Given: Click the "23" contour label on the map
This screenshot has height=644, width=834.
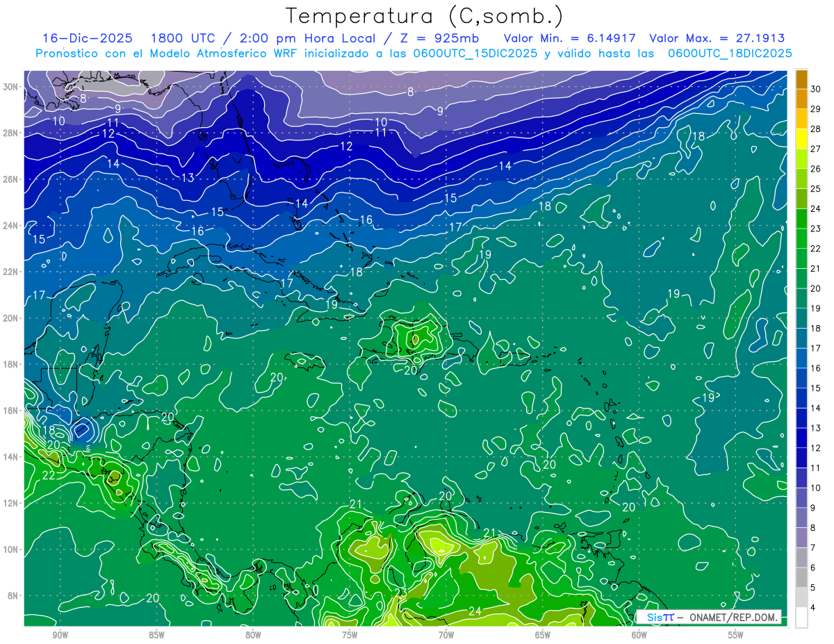Looking at the screenshot, I should [x=401, y=593].
